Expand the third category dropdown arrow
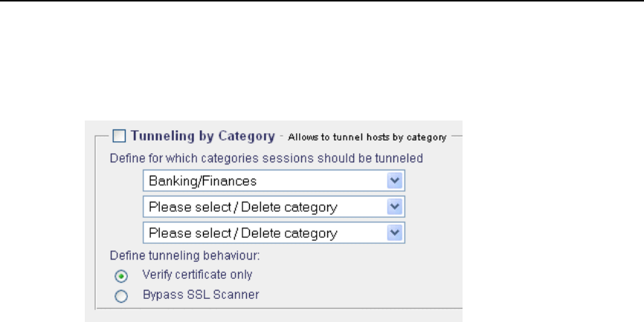Image resolution: width=644 pixels, height=322 pixels. click(396, 233)
